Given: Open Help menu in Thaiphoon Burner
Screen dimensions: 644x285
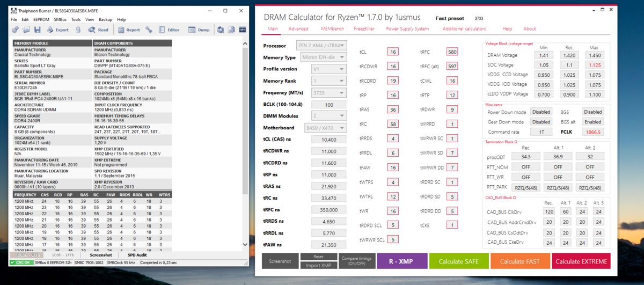Looking at the screenshot, I should (121, 19).
